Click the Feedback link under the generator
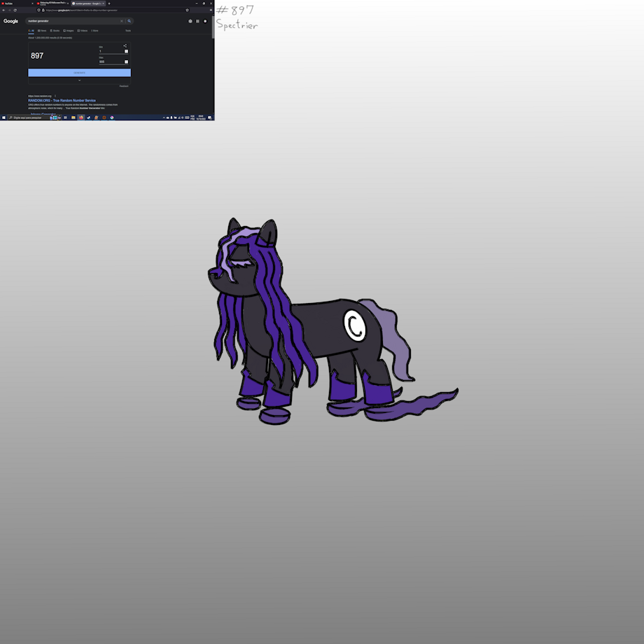This screenshot has width=644, height=644. pyautogui.click(x=124, y=86)
